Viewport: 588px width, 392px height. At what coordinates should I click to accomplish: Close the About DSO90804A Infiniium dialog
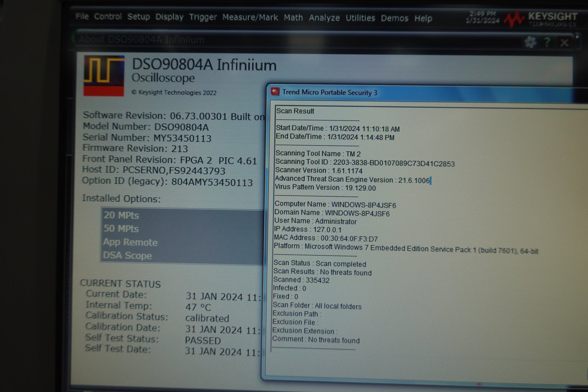[x=564, y=43]
